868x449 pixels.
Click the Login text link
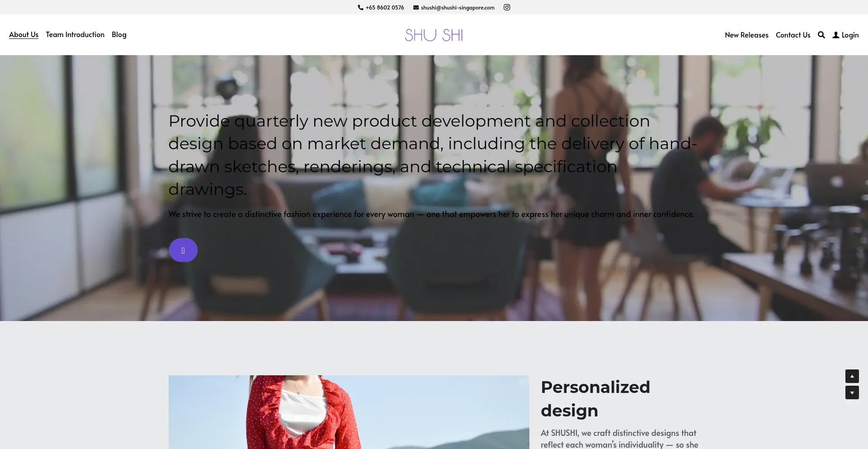click(x=850, y=35)
